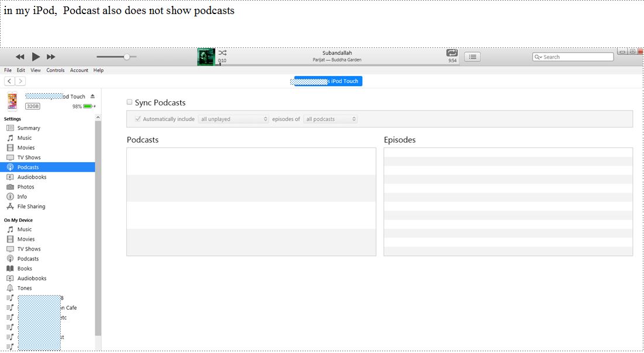Image resolution: width=644 pixels, height=353 pixels.
Task: Click the Subandallah album artwork thumbnail
Action: coord(206,57)
